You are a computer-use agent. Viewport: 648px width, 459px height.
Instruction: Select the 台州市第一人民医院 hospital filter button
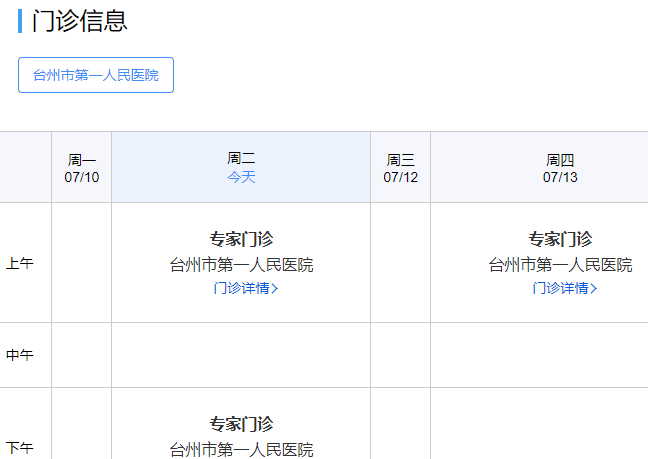tap(96, 75)
